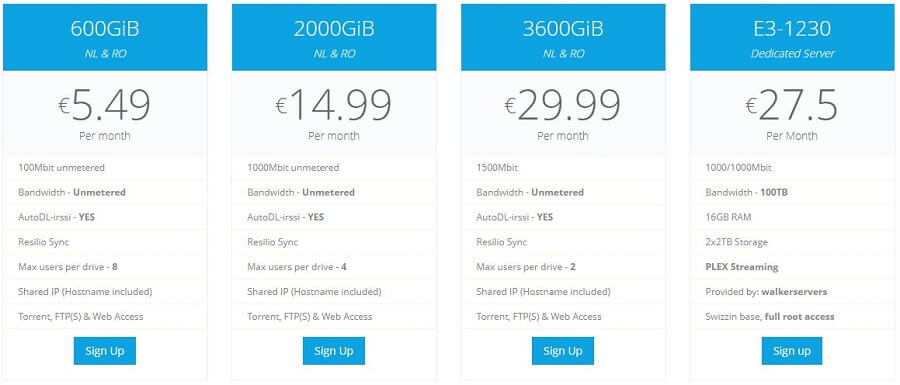The image size is (900, 385).
Task: Click 'Max users per drive - 8' row
Action: click(105, 267)
